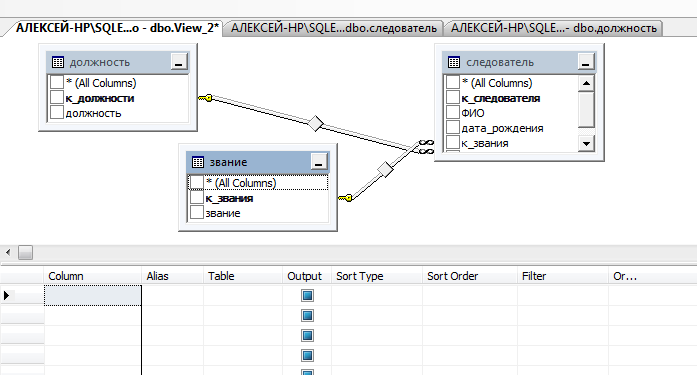Click key icon at звание join end
The height and width of the screenshot is (375, 697).
tap(345, 198)
